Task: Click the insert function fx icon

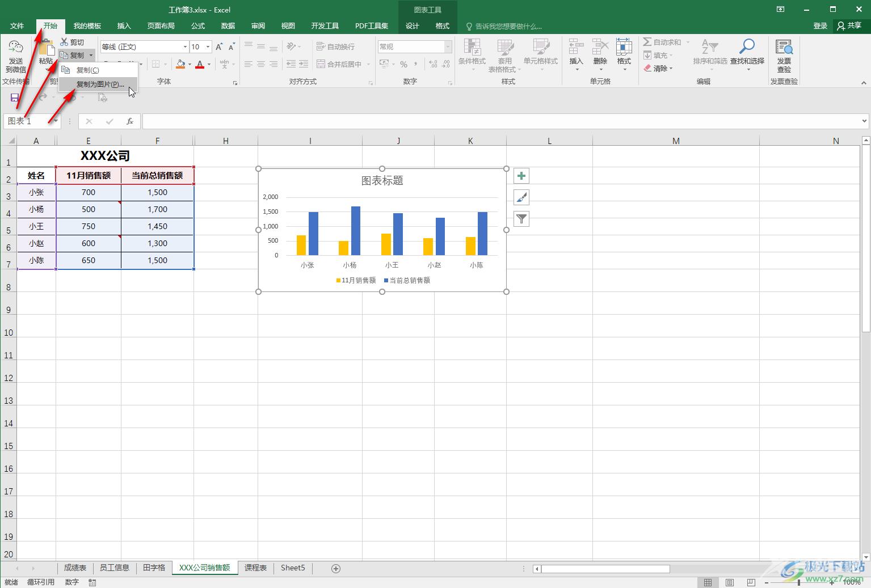Action: [130, 121]
